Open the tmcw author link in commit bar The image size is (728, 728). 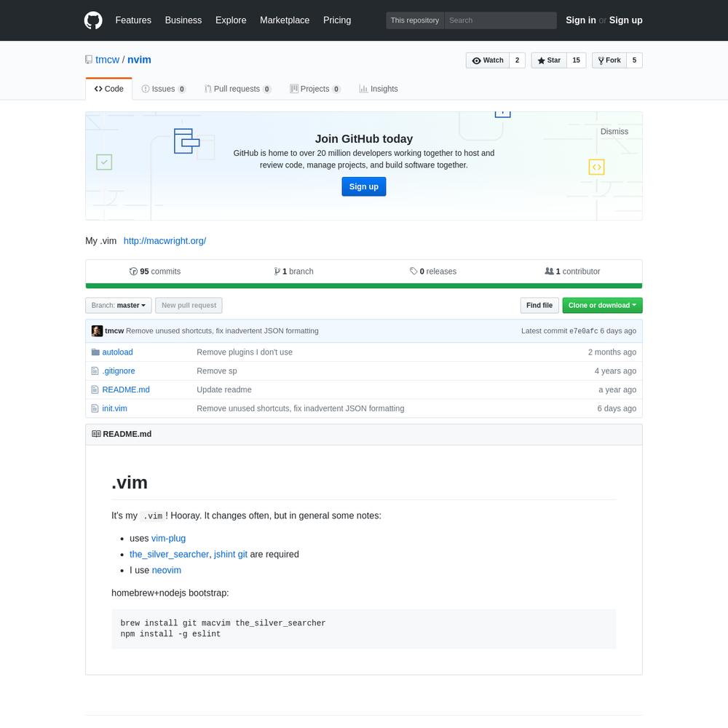[x=114, y=331]
